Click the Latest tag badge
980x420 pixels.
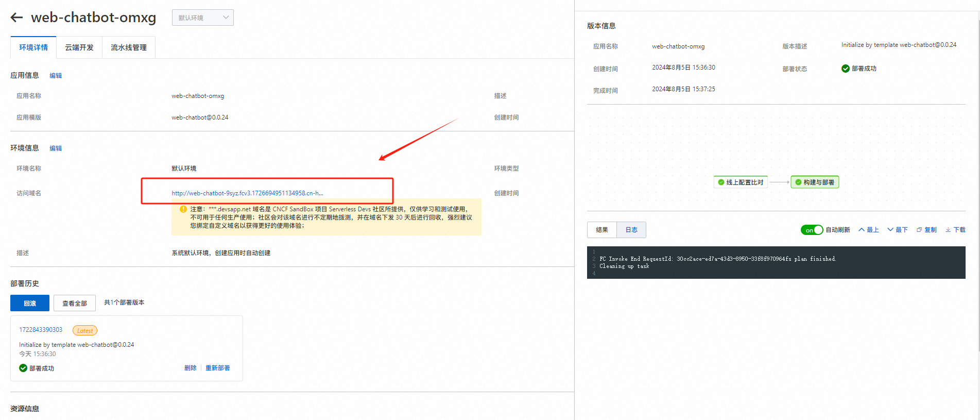click(85, 330)
